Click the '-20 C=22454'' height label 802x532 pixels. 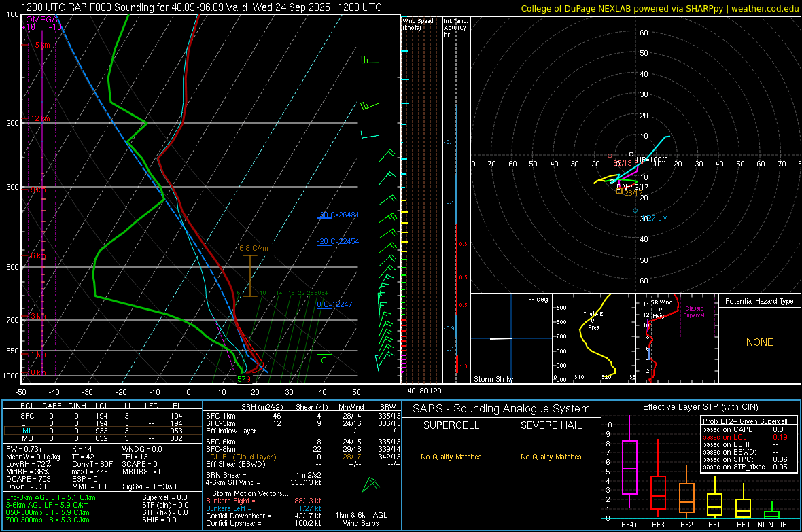coord(338,241)
